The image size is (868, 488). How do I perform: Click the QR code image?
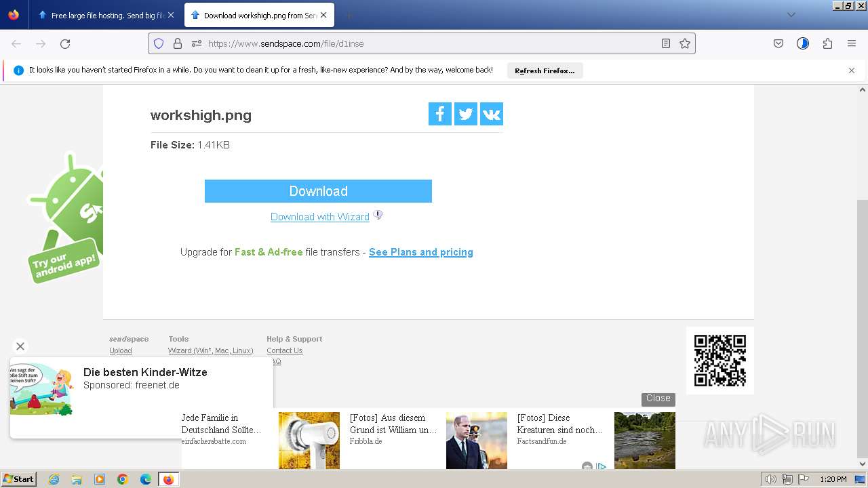click(720, 361)
